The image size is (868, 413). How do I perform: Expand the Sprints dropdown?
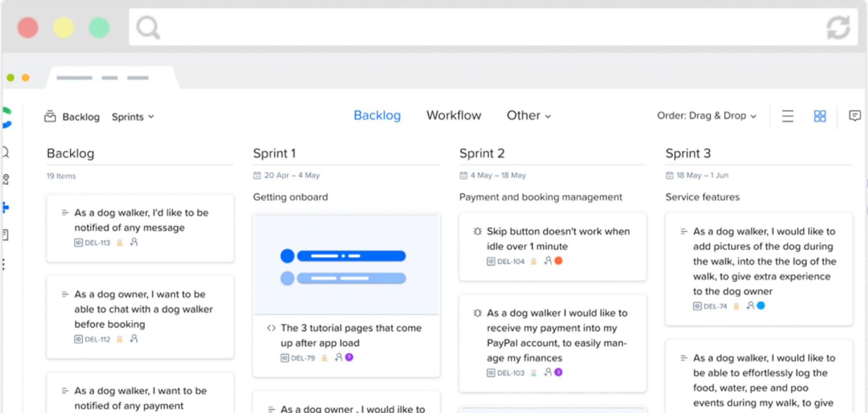pos(132,117)
